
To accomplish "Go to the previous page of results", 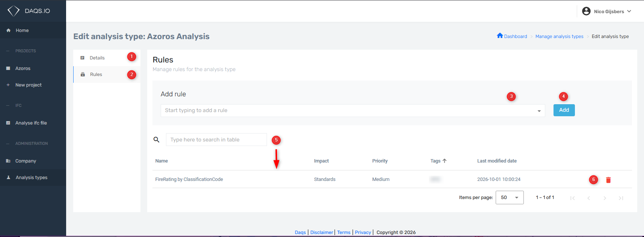I will click(x=589, y=198).
